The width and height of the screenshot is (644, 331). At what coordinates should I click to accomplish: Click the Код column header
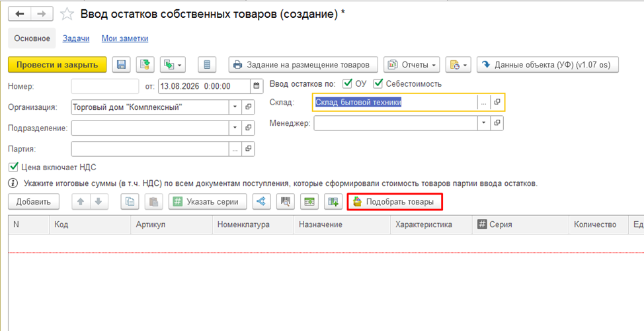click(x=90, y=224)
